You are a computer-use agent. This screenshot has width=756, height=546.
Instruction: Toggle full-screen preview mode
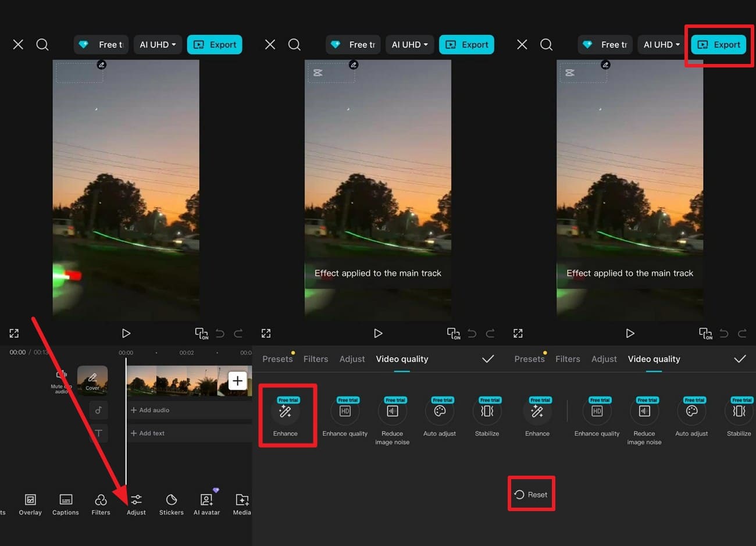click(14, 333)
